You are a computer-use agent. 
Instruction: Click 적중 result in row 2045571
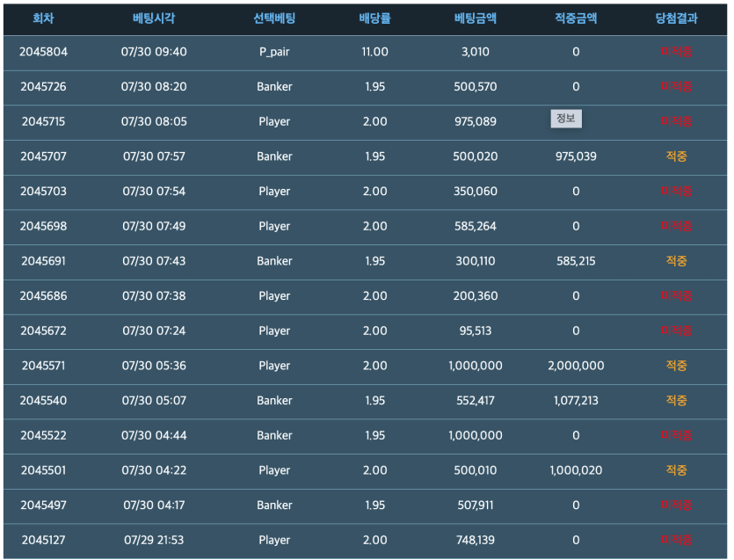(x=676, y=366)
